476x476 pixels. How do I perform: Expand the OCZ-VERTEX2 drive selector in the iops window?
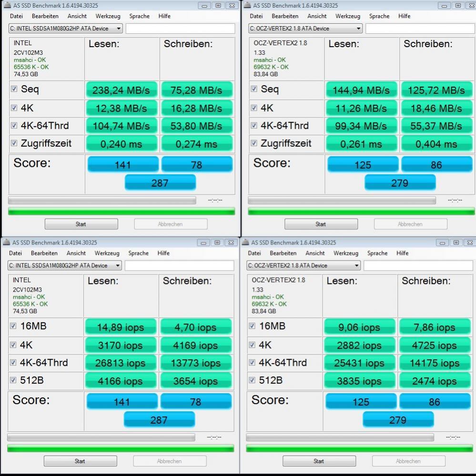coord(304,265)
